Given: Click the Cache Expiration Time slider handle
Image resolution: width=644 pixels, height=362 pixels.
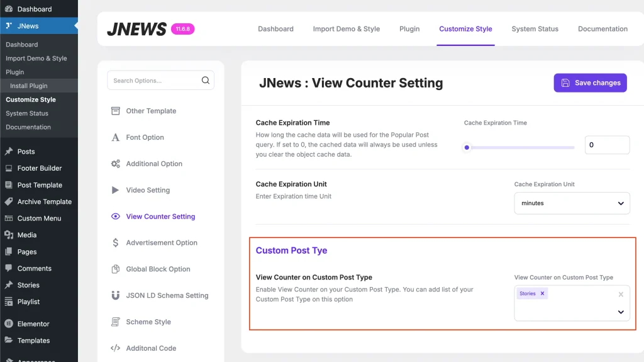Looking at the screenshot, I should tap(467, 148).
